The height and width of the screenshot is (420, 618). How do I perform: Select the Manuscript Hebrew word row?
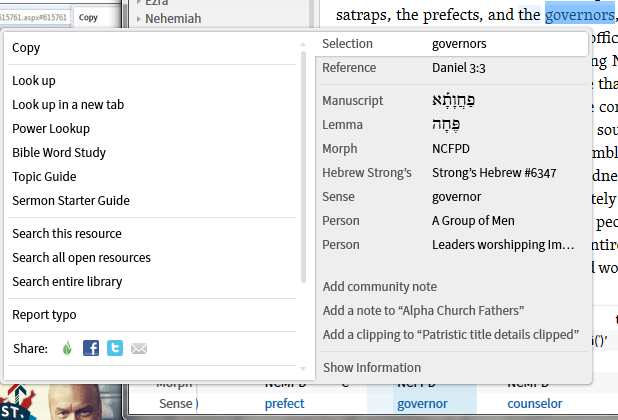pos(453,100)
